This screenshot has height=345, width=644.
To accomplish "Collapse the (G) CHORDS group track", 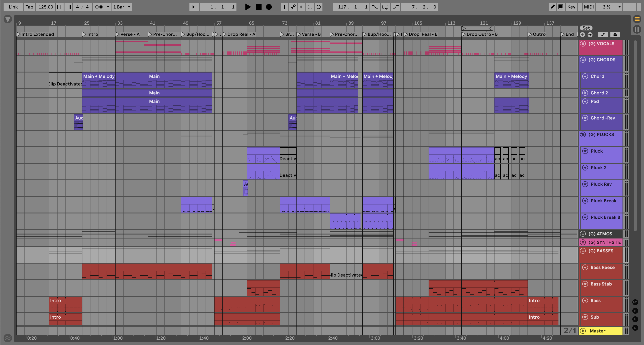I will pyautogui.click(x=583, y=60).
